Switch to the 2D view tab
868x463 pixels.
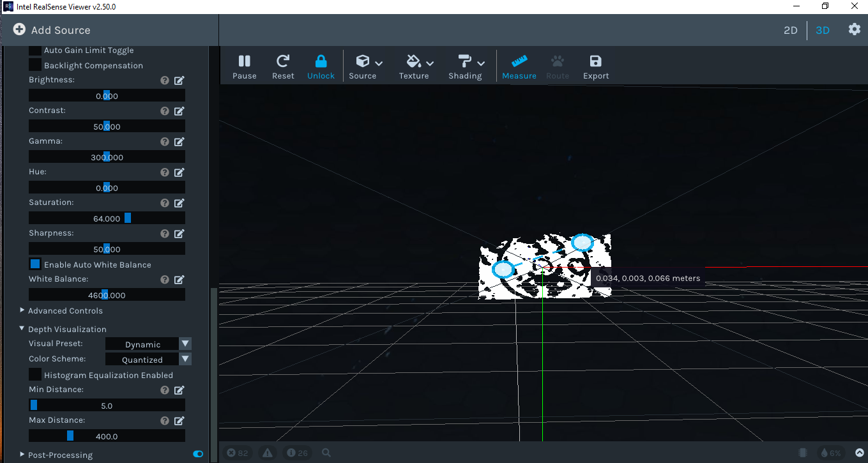[791, 30]
